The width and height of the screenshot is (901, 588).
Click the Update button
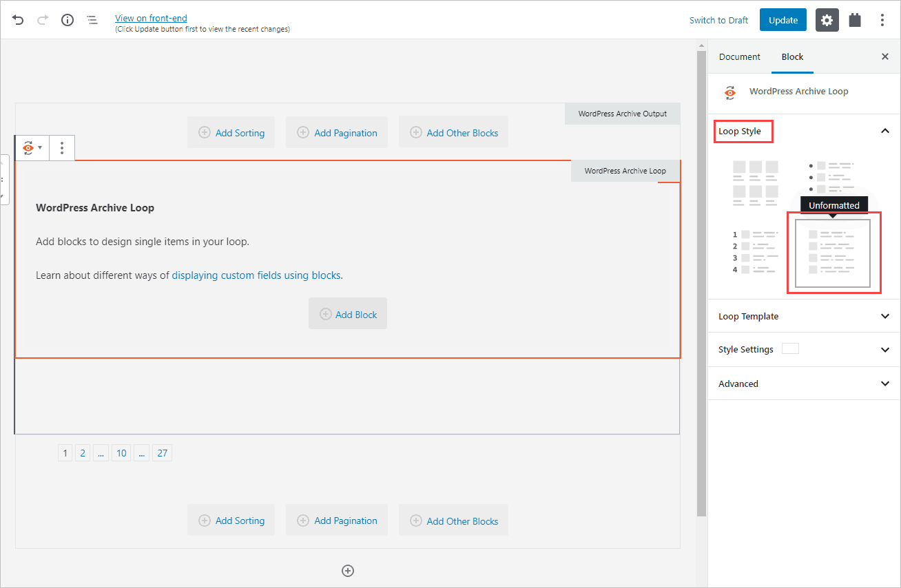[x=783, y=20]
